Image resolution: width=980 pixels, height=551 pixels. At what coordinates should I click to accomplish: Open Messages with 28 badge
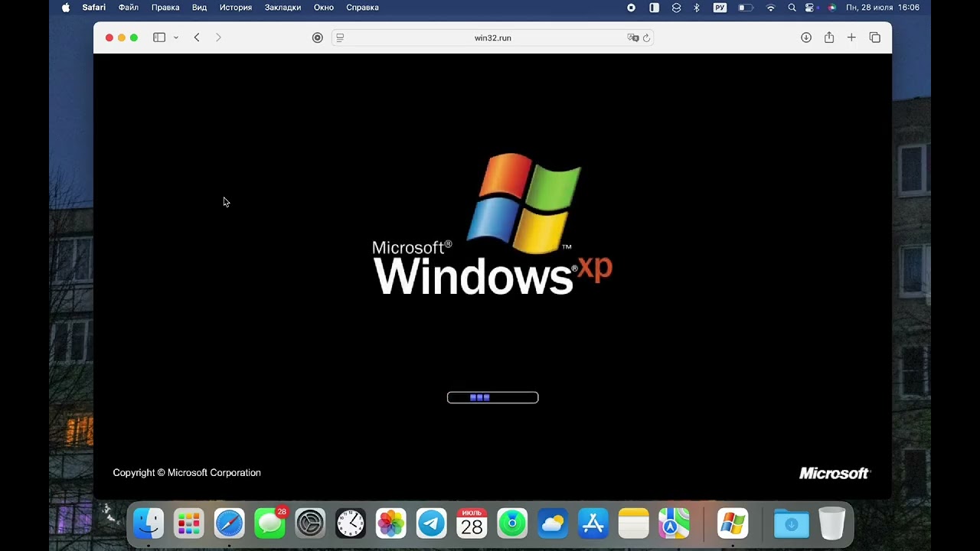(x=269, y=524)
